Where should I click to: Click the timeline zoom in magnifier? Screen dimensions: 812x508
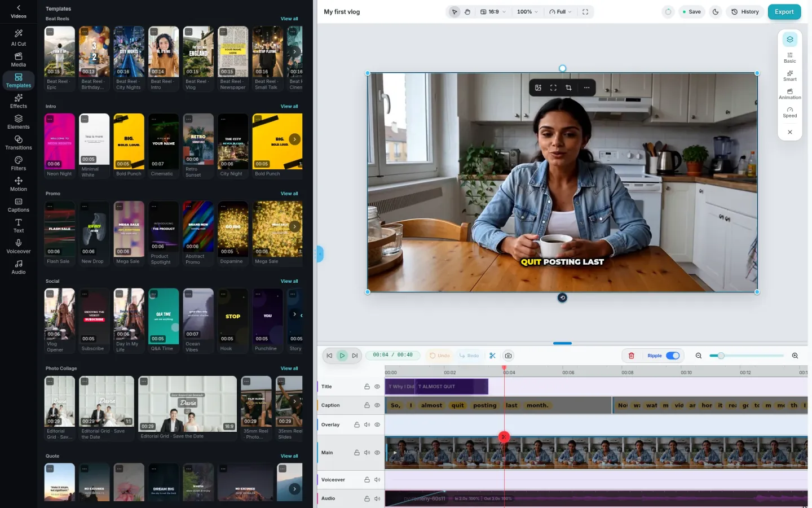795,356
